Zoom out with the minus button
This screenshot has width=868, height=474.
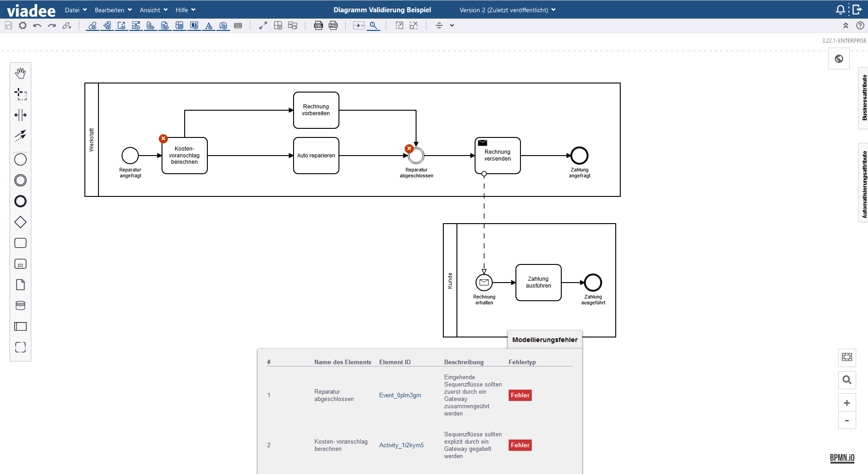coord(847,420)
